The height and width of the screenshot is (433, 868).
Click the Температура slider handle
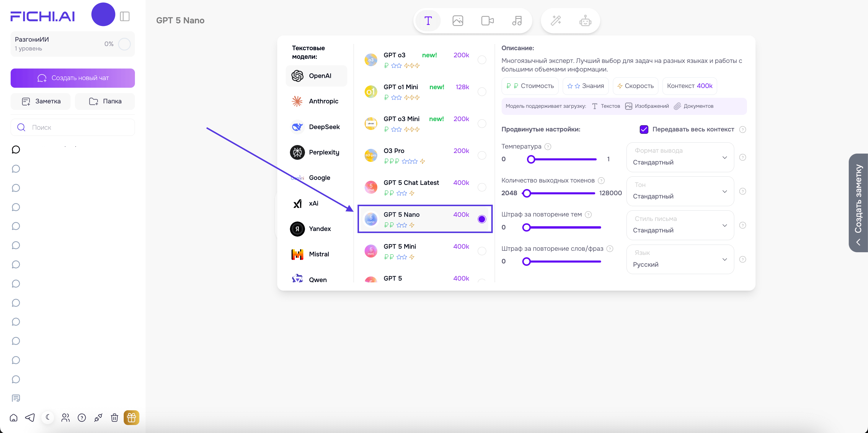point(531,159)
